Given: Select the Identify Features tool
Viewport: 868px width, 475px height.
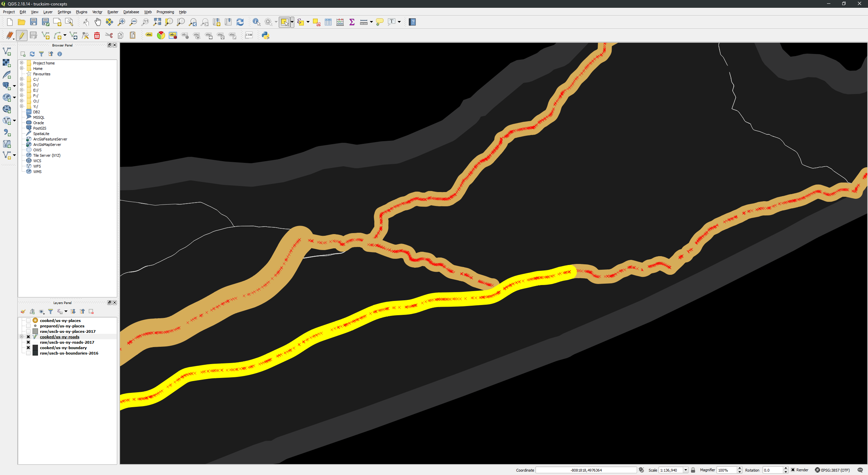Looking at the screenshot, I should [257, 22].
